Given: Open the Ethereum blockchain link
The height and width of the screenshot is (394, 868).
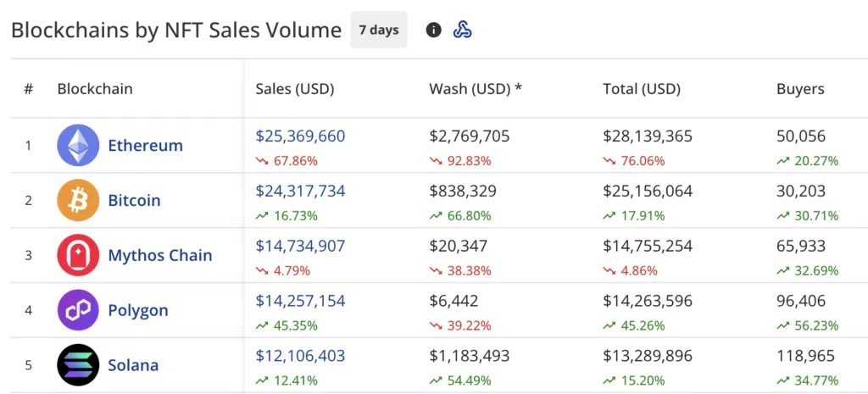Looking at the screenshot, I should click(145, 146).
